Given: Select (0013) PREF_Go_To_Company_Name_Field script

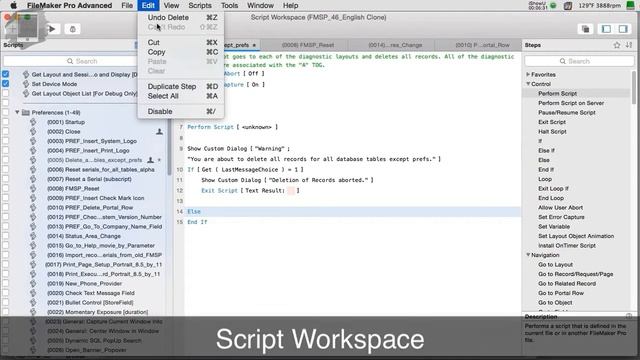Looking at the screenshot, I should [104, 227].
